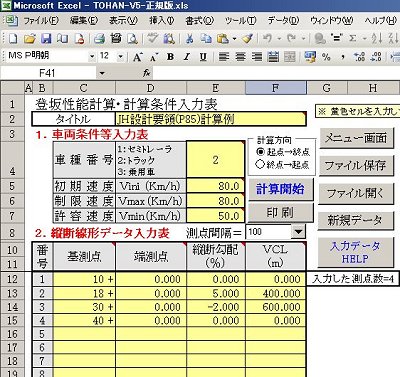
Task: Align text left icon
Action: pos(224,57)
